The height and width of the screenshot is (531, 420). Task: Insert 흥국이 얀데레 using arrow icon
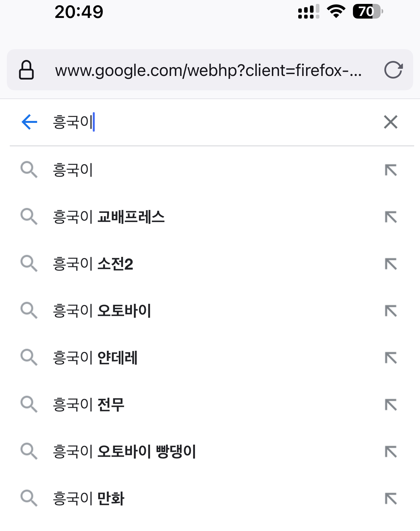coord(390,358)
